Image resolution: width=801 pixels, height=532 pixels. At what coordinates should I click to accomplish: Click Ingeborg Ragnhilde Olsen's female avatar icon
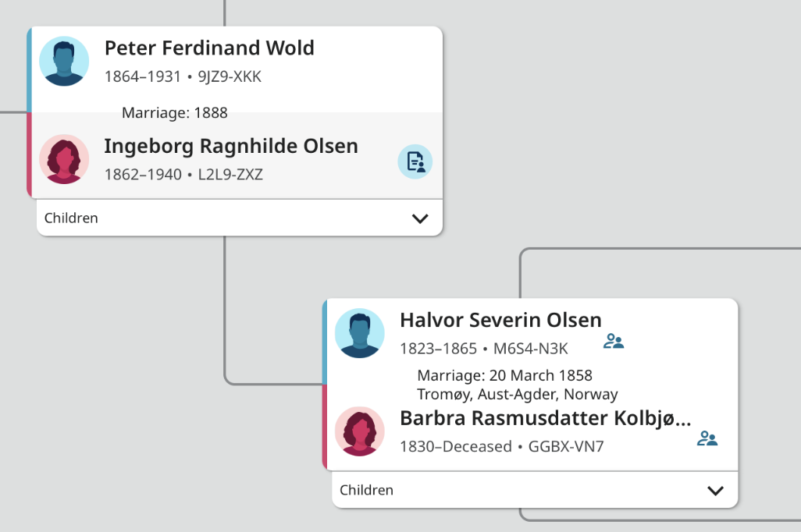64,159
